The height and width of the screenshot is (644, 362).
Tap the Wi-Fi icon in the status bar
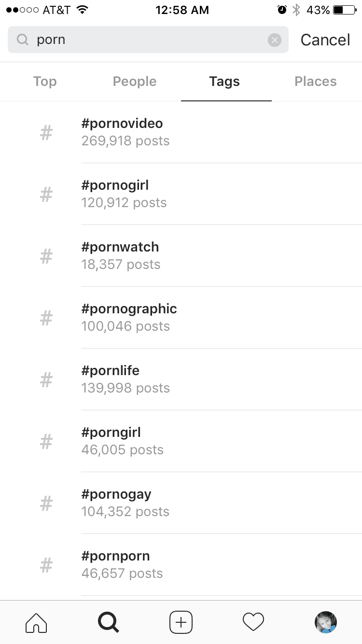[82, 10]
